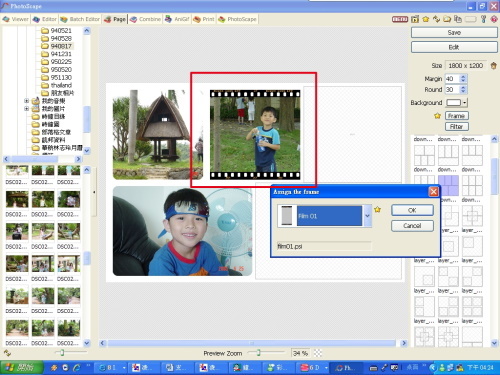Click thumbnail list scroll down arrow
The width and height of the screenshot is (500, 375).
coord(87,343)
